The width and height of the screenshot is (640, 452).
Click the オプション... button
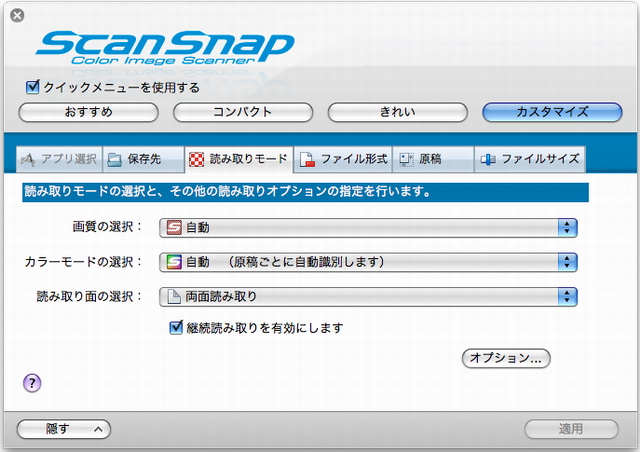pyautogui.click(x=506, y=358)
